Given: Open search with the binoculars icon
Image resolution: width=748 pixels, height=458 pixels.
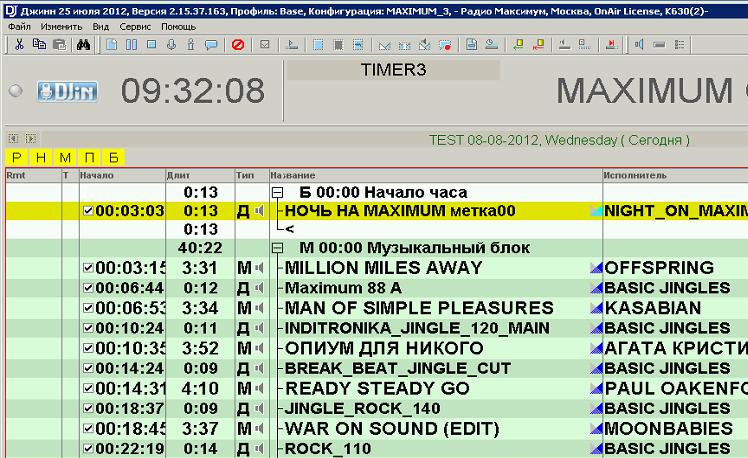Looking at the screenshot, I should click(83, 45).
